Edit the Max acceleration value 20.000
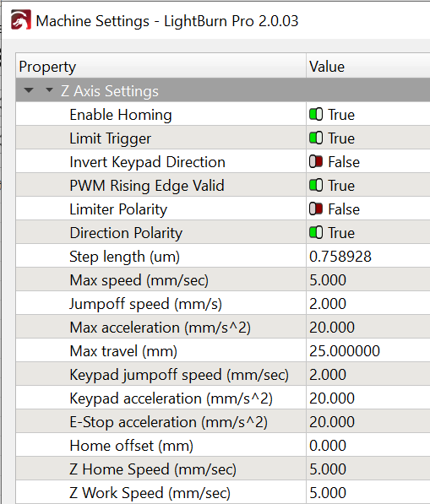Image resolution: width=430 pixels, height=504 pixels. pyautogui.click(x=368, y=328)
